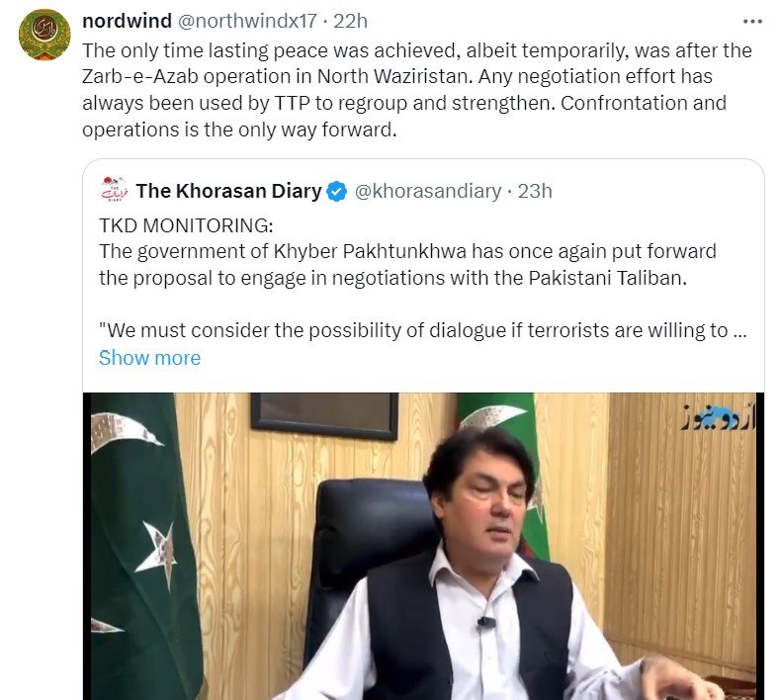Click the Urdu News watermark logo
The height and width of the screenshot is (700, 781).
(x=718, y=418)
